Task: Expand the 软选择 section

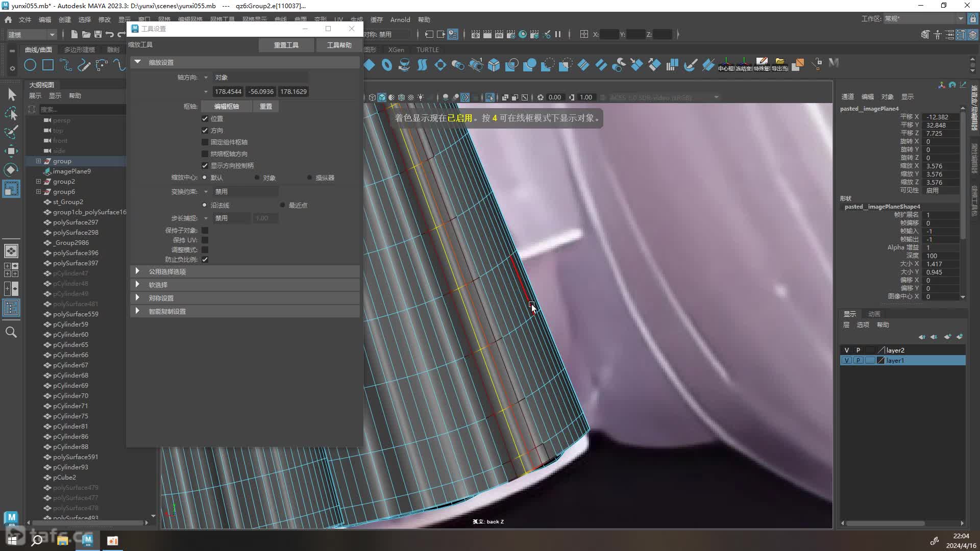Action: [x=137, y=285]
